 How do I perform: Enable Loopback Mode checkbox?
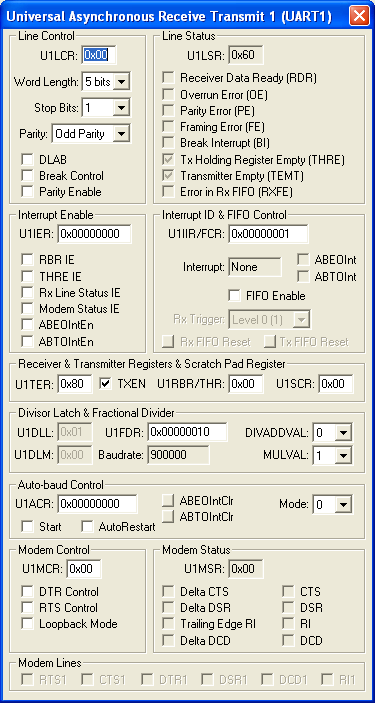[28, 624]
